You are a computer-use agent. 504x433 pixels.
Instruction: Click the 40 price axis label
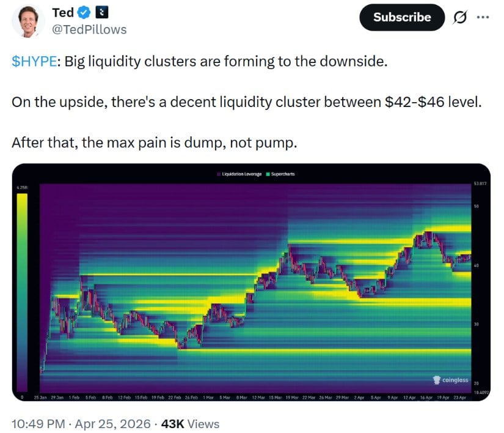(476, 265)
